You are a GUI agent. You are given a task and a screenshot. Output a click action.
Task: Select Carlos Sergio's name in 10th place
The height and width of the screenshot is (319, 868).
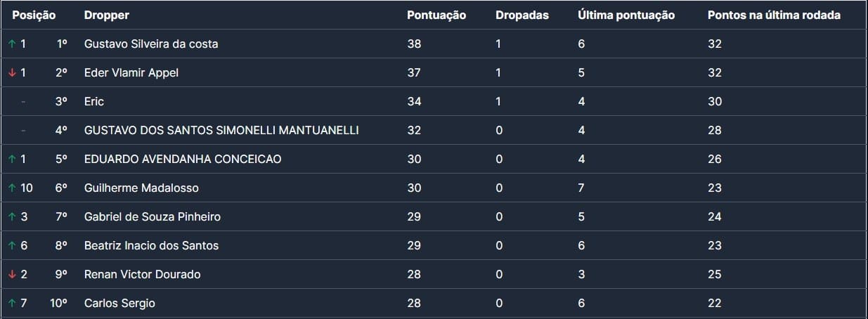[x=119, y=304]
